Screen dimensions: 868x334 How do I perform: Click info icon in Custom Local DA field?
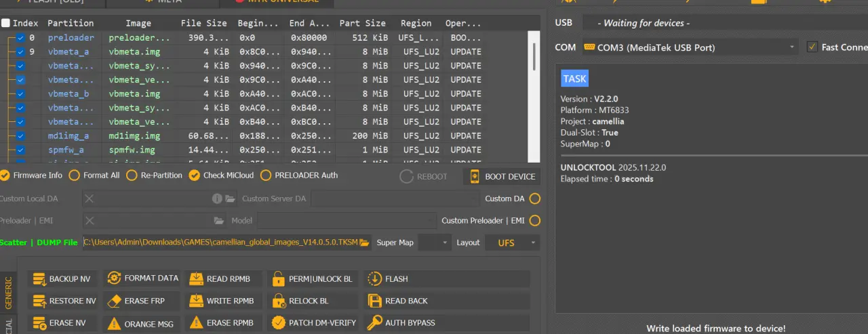click(x=217, y=199)
